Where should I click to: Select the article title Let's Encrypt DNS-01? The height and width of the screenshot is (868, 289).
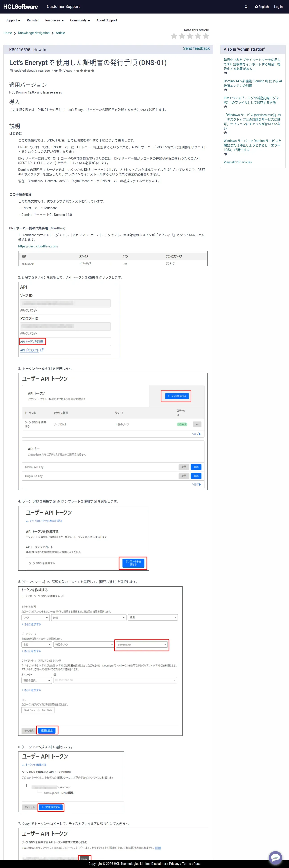[x=88, y=63]
